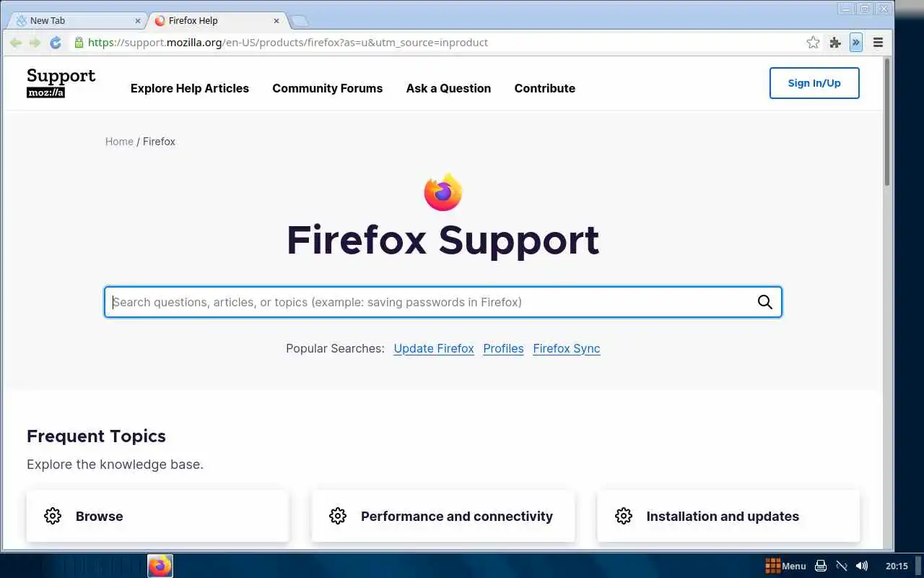Open Explore Help Articles menu

click(x=190, y=88)
